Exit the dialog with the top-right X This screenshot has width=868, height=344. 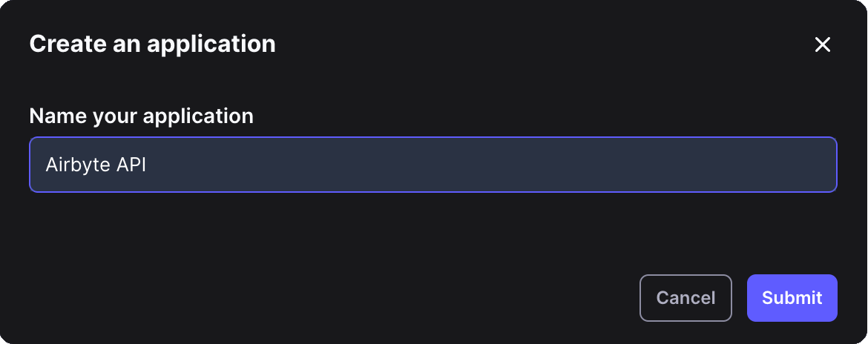[822, 44]
